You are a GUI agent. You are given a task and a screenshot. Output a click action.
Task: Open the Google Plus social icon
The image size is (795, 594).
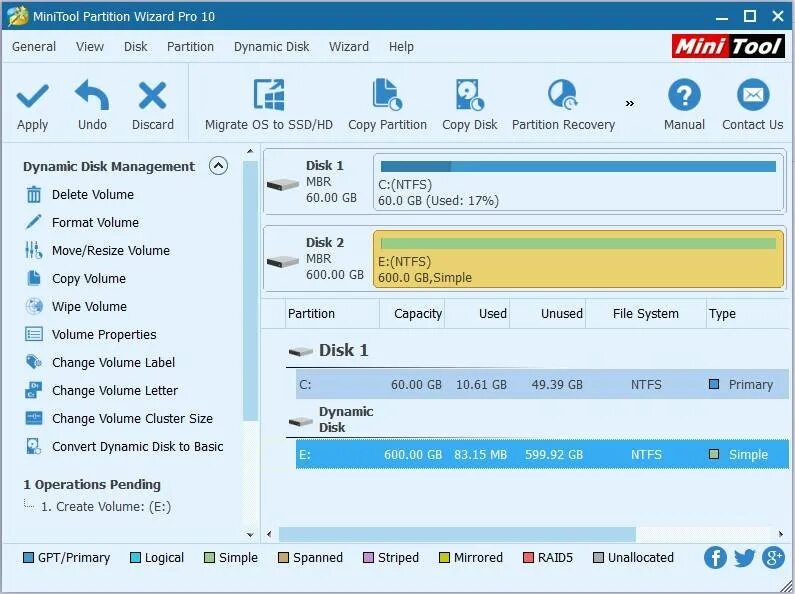point(773,558)
